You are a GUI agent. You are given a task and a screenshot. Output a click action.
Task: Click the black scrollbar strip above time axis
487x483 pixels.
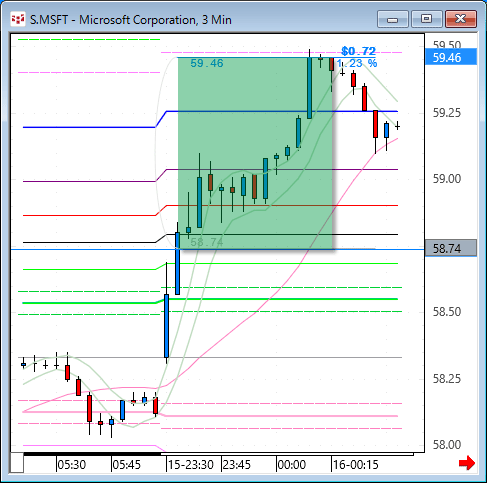click(x=92, y=454)
